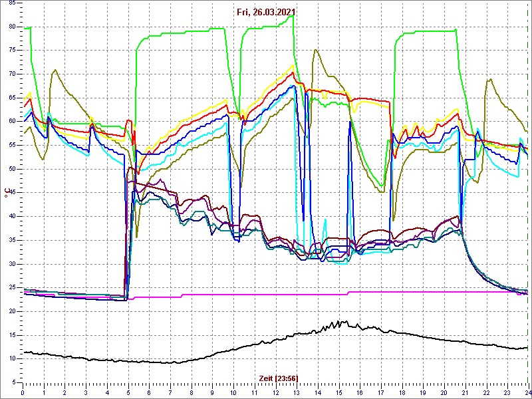Click hour 1 on the time axis
This screenshot has height=399, width=532.
point(44,393)
